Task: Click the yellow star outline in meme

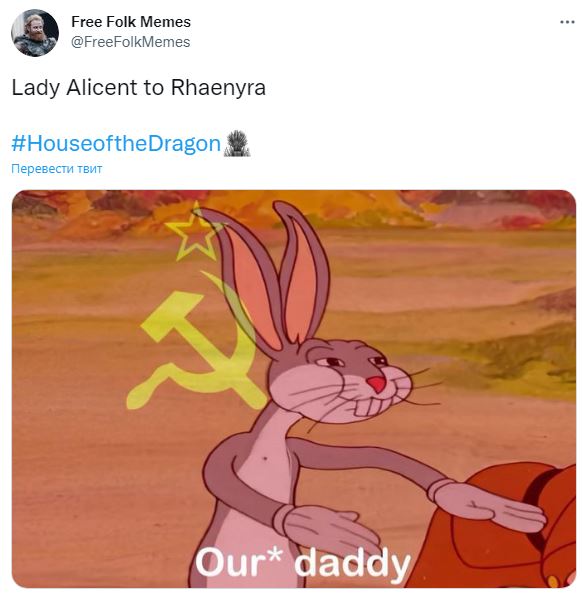Action: (x=193, y=231)
